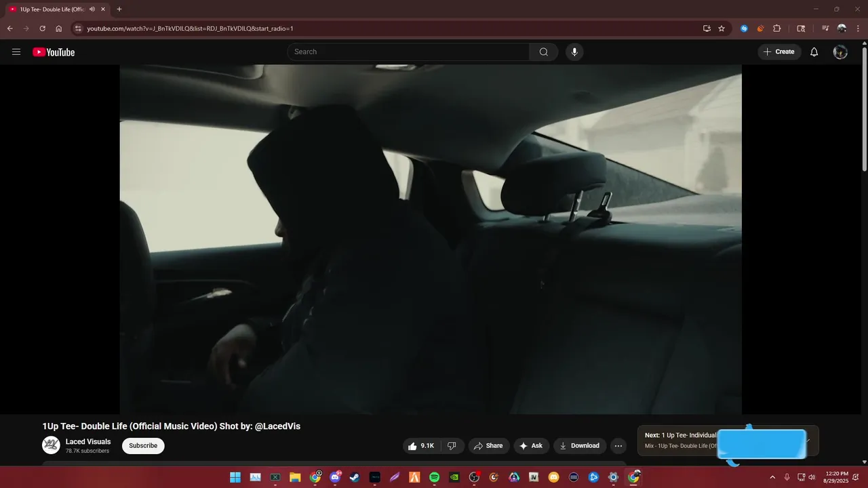This screenshot has width=868, height=488.
Task: Open more actions three-dot menu
Action: click(618, 446)
